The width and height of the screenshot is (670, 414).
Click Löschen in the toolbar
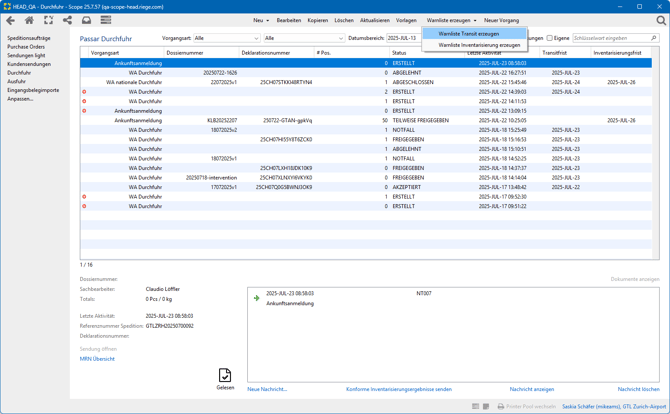(344, 20)
